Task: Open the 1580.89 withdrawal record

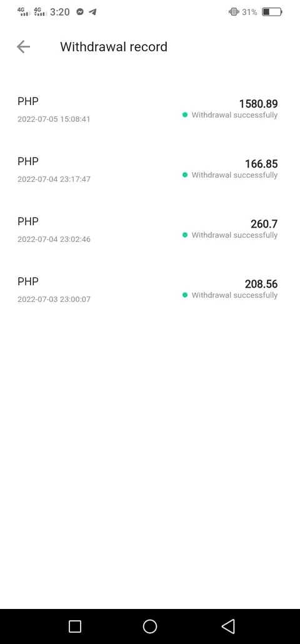Action: point(150,109)
